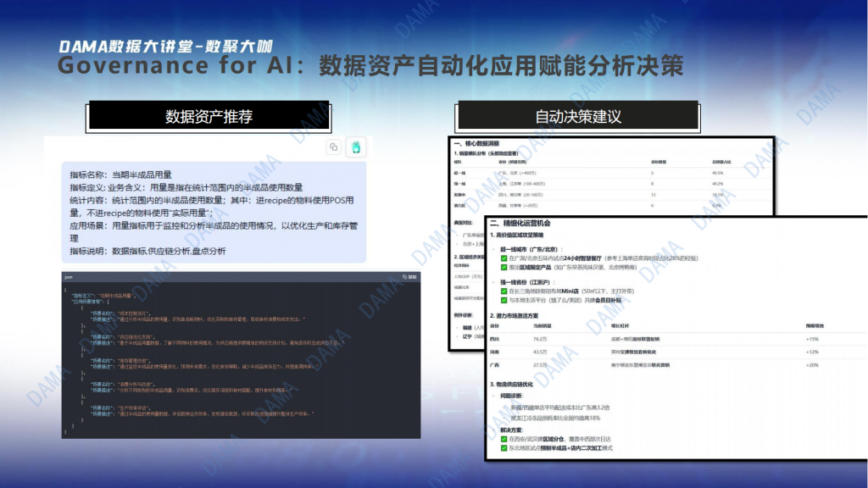Click the +15% expected growth cell
868x488 pixels.
(812, 339)
